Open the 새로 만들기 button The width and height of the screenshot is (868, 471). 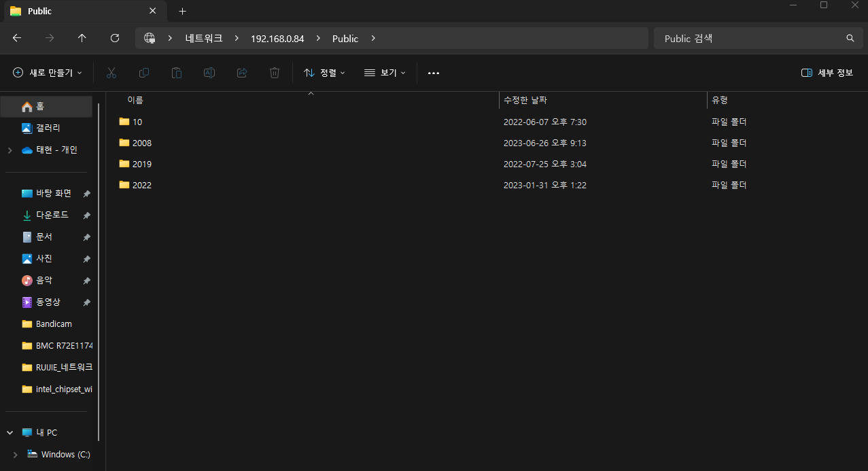(48, 73)
